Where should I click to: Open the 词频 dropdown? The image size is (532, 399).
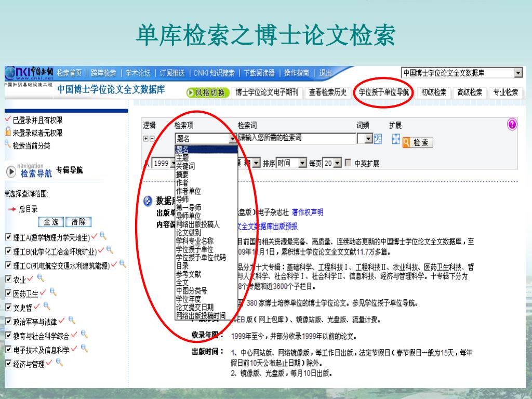click(365, 138)
